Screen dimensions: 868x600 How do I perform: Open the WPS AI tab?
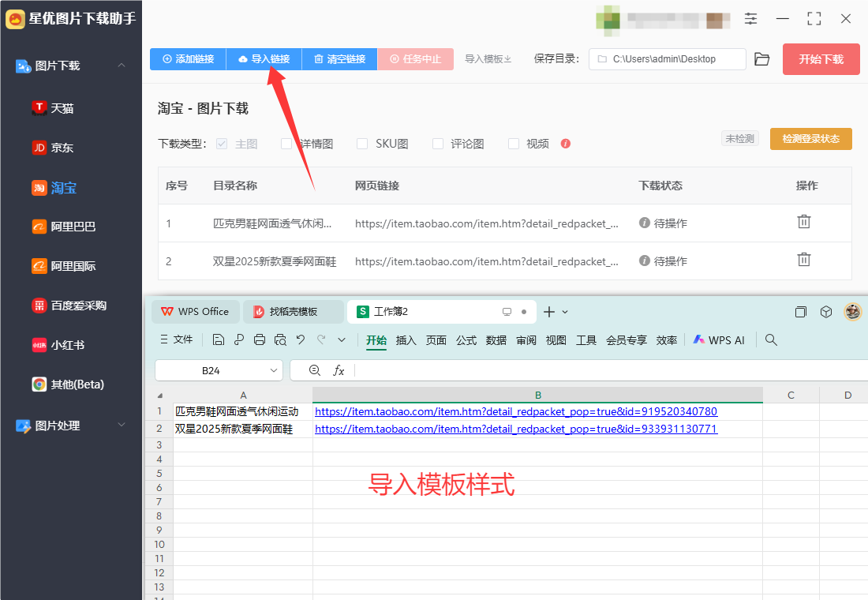point(719,340)
